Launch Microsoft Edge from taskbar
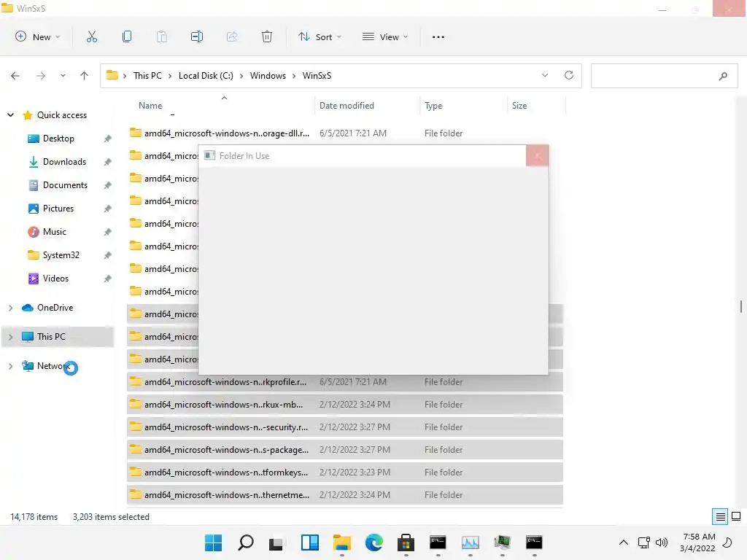The image size is (747, 560). [374, 542]
